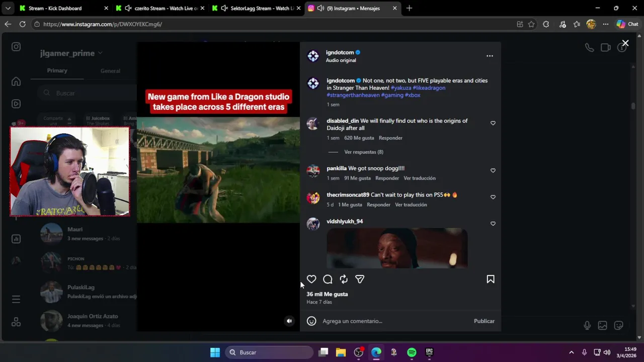Start voice call with phone icon
Image resolution: width=644 pixels, height=362 pixels.
point(589,47)
